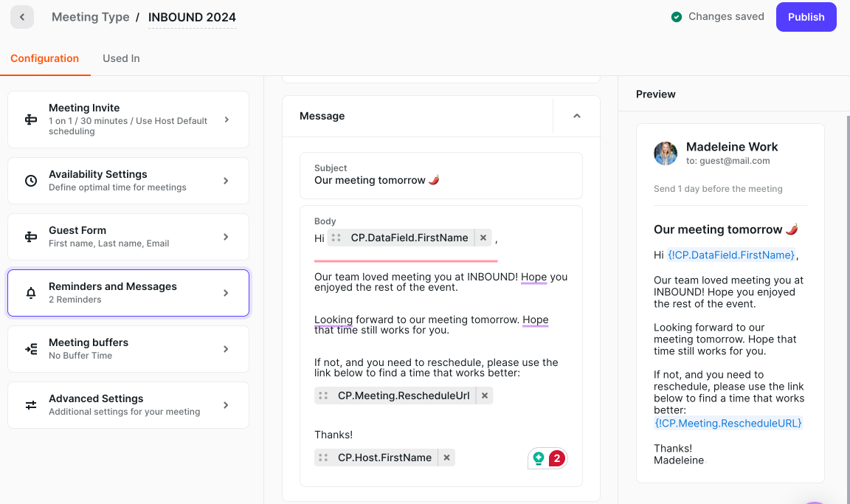Open Advanced Settings card
Image resolution: width=850 pixels, height=504 pixels.
(x=128, y=405)
